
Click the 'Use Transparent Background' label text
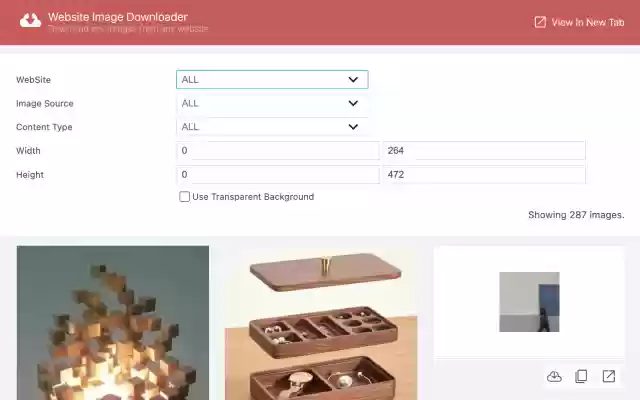click(253, 197)
